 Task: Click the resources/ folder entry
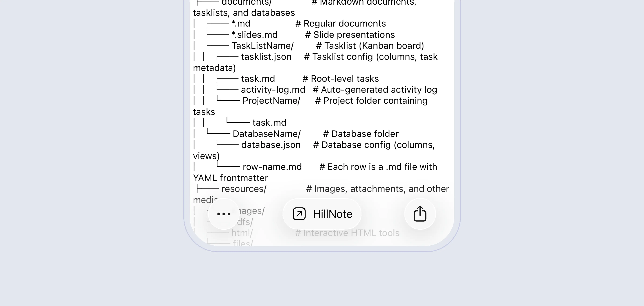click(x=244, y=189)
